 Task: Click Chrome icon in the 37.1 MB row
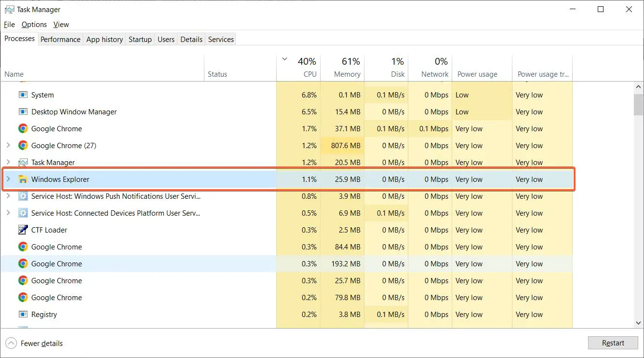(x=23, y=129)
